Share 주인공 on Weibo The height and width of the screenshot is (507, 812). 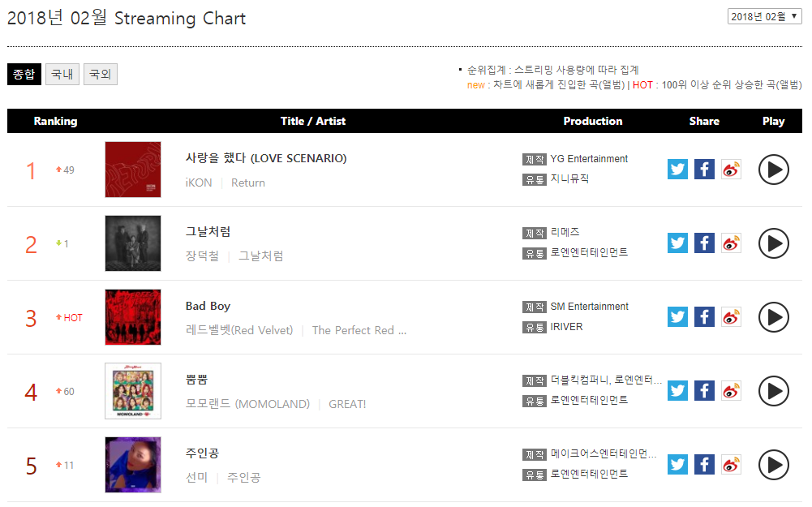(731, 465)
